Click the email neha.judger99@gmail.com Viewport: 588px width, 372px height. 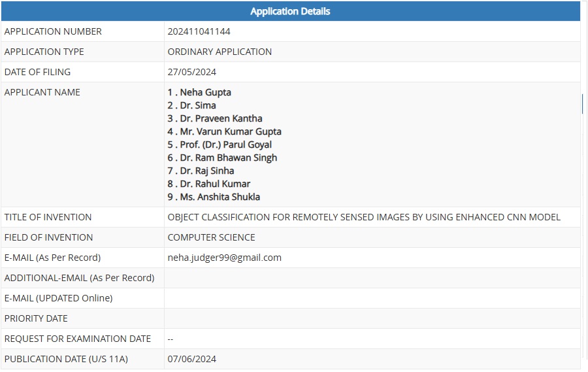pyautogui.click(x=224, y=258)
